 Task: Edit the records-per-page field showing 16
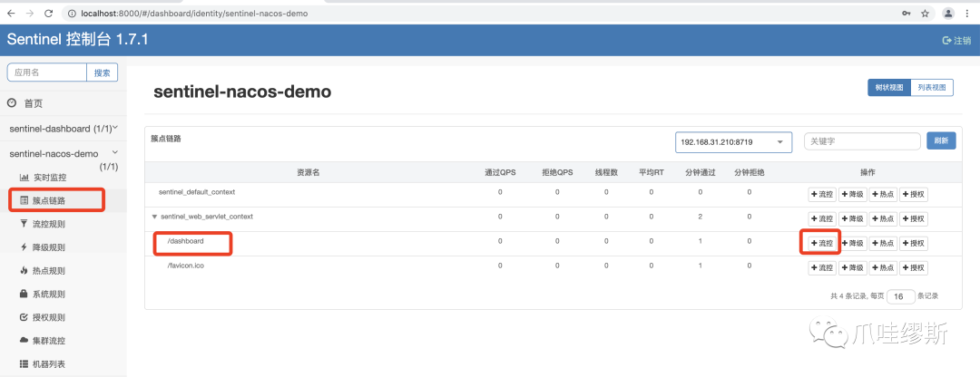[x=901, y=296]
